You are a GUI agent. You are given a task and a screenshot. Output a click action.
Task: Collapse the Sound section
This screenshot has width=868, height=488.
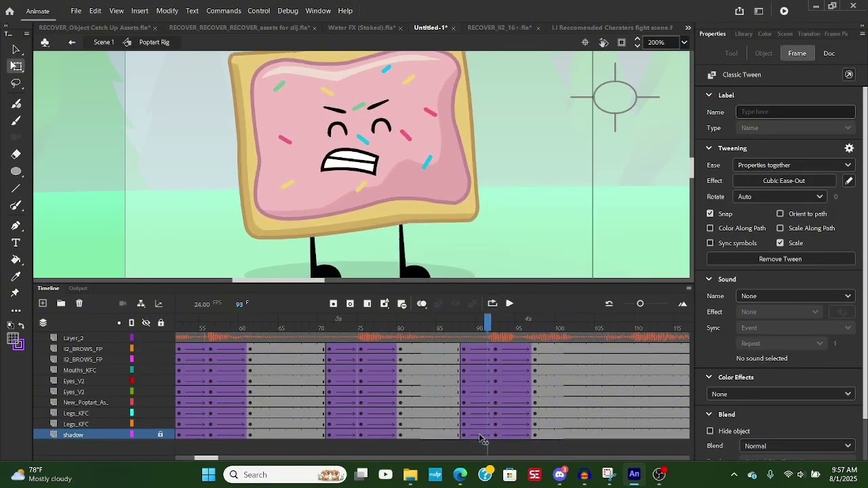(x=709, y=279)
